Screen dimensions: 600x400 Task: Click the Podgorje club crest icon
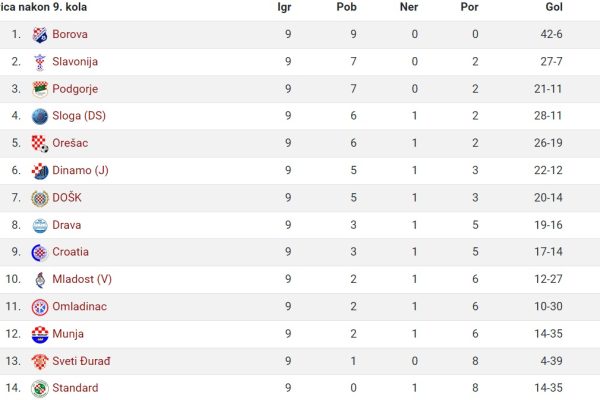pyautogui.click(x=40, y=89)
